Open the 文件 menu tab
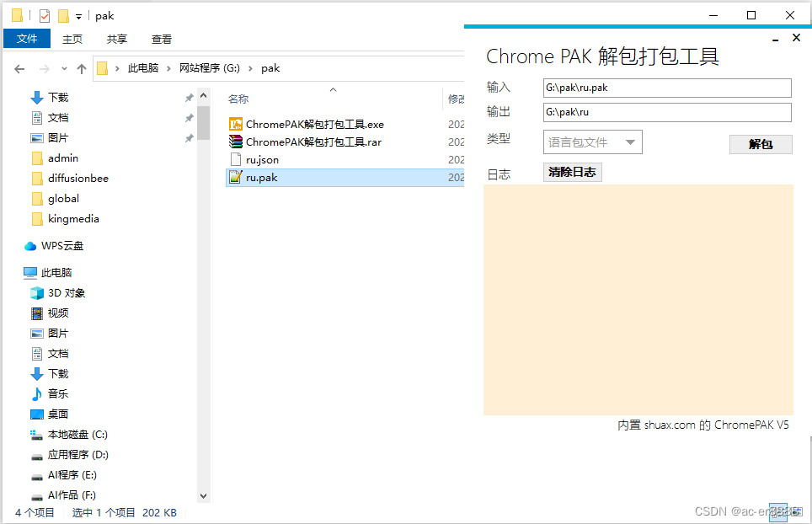This screenshot has width=812, height=524. tap(27, 39)
